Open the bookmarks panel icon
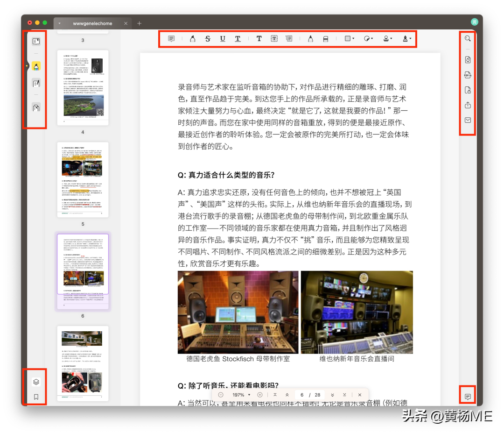This screenshot has width=504, height=434. [36, 397]
